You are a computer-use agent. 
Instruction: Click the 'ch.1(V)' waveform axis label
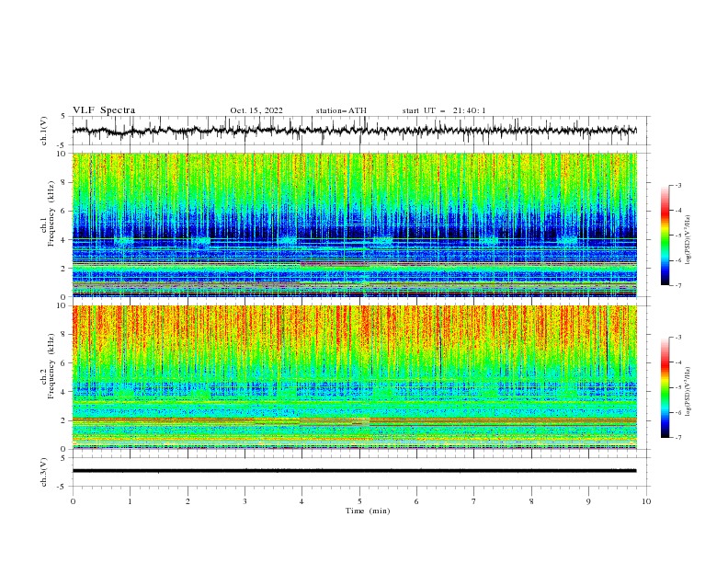tap(44, 131)
